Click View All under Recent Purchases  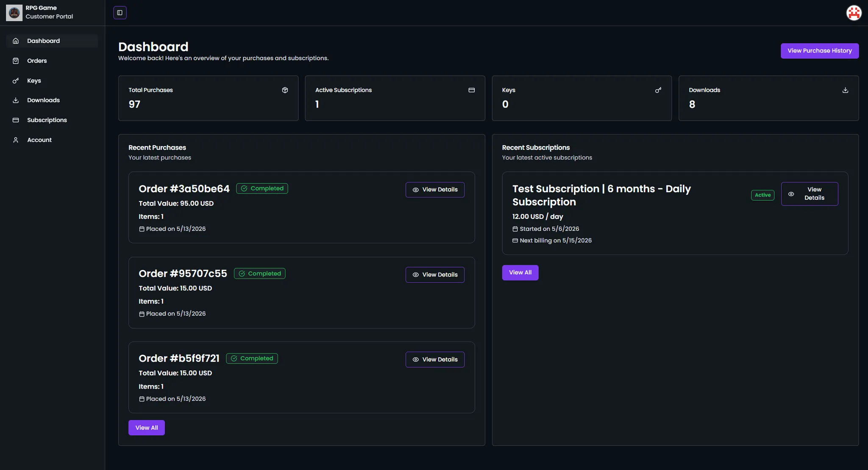pos(147,428)
